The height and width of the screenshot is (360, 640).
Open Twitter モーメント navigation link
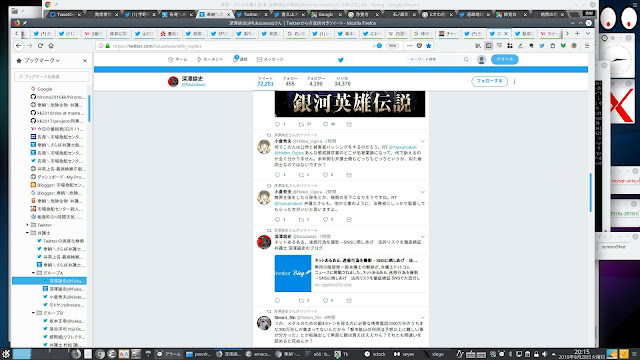point(210,60)
